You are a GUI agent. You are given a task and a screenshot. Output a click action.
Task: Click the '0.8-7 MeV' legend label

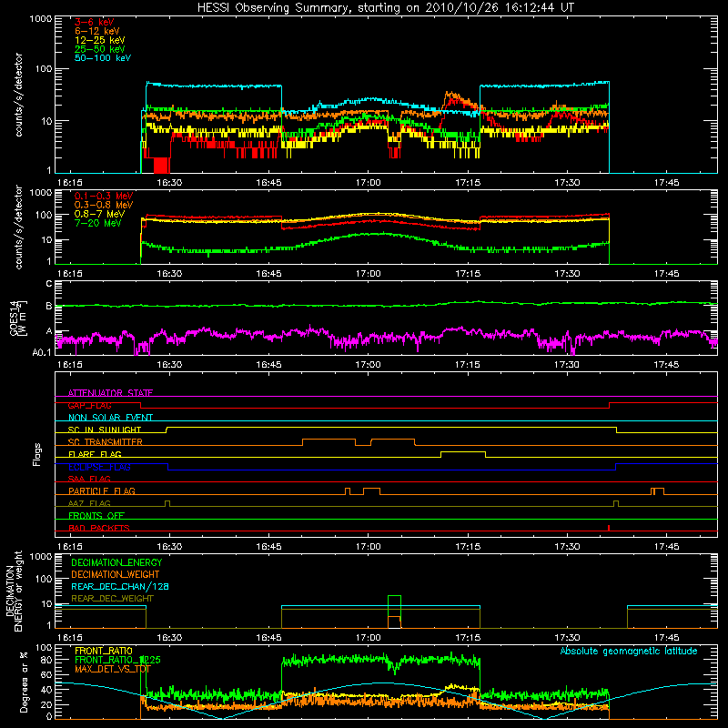99,214
